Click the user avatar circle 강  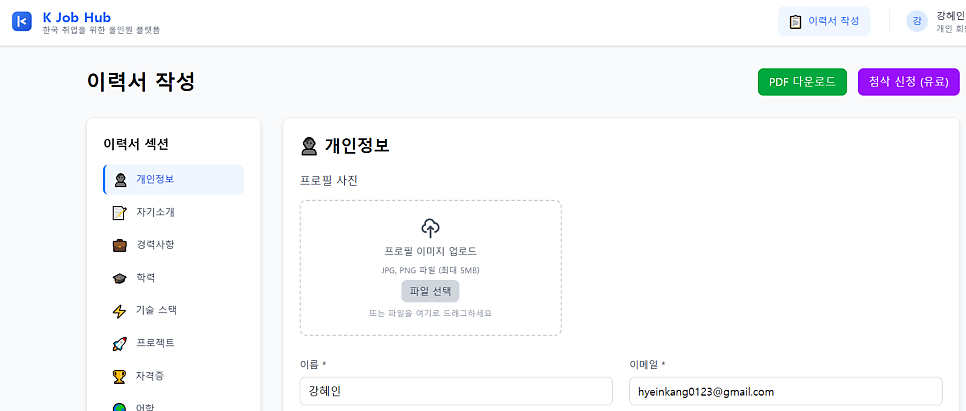917,21
